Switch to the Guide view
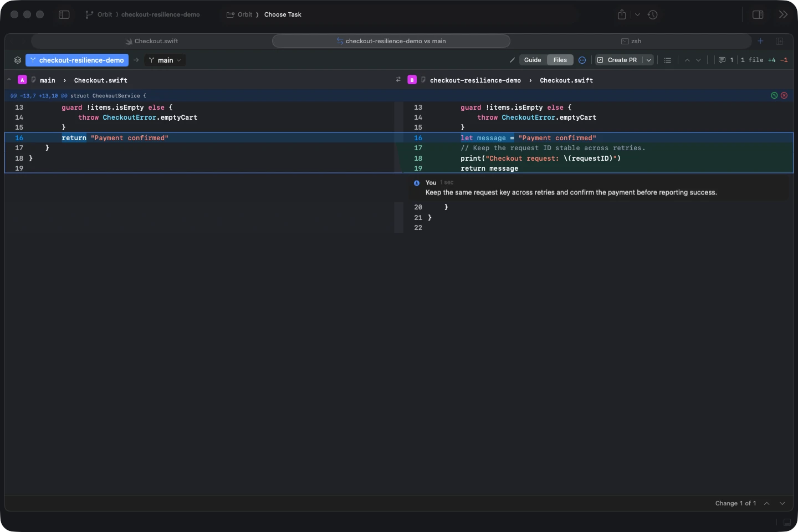 [x=533, y=60]
